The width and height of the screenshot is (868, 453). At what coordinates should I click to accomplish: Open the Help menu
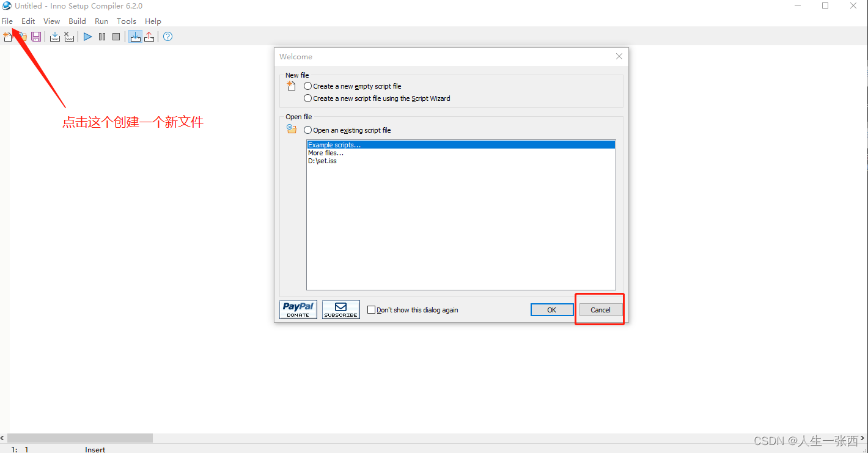pos(153,21)
